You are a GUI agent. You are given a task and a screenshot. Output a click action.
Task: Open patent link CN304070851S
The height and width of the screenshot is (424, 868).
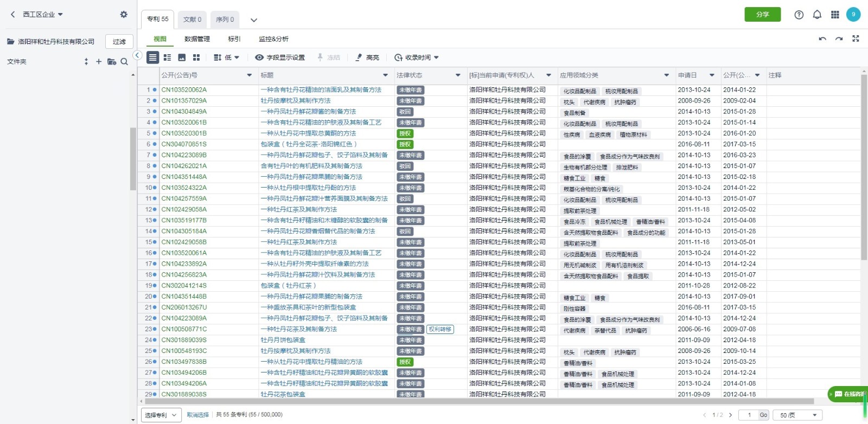(x=184, y=144)
